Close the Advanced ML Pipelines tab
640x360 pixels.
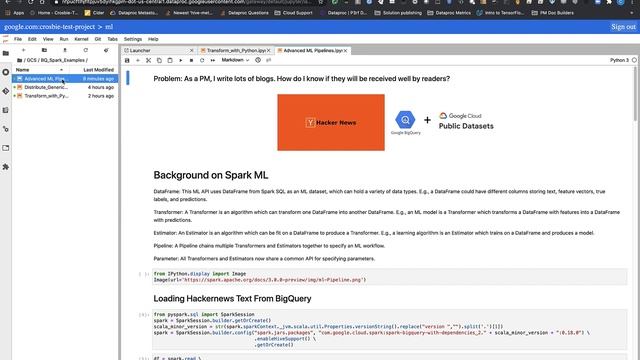[345, 51]
